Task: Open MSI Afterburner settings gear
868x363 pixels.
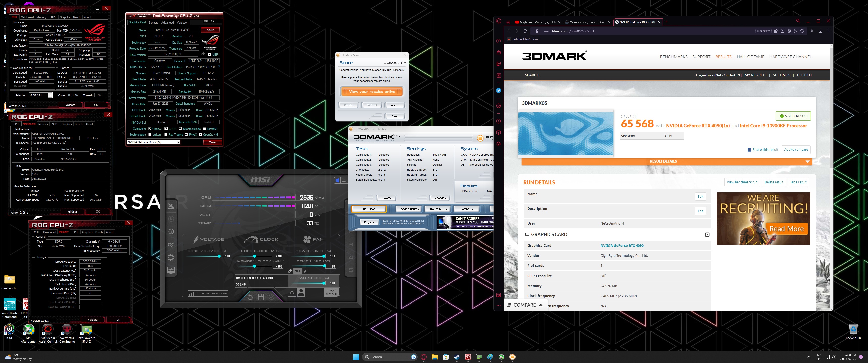Action: [171, 258]
